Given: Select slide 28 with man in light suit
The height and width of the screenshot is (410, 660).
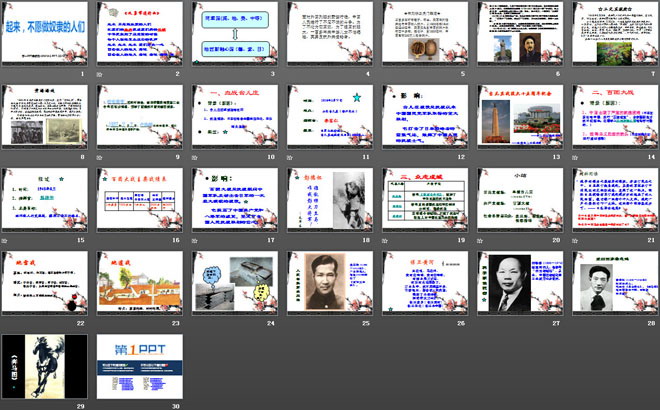Looking at the screenshot, I should pos(615,283).
